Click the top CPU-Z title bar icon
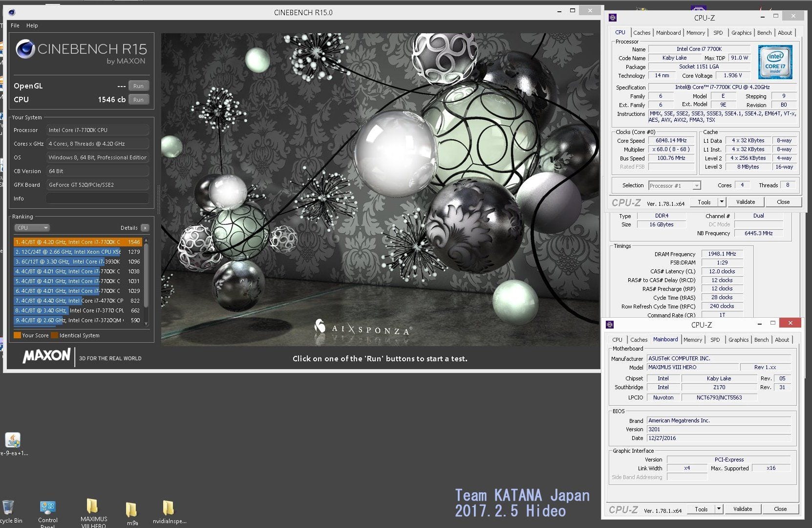This screenshot has width=812, height=528. click(613, 18)
